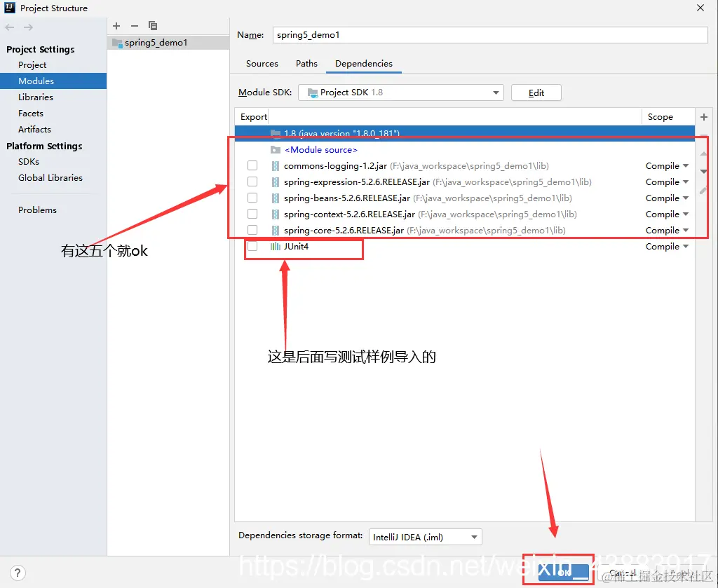Image resolution: width=718 pixels, height=588 pixels.
Task: Move the dependency down with the arrow icon
Action: pyautogui.click(x=703, y=172)
